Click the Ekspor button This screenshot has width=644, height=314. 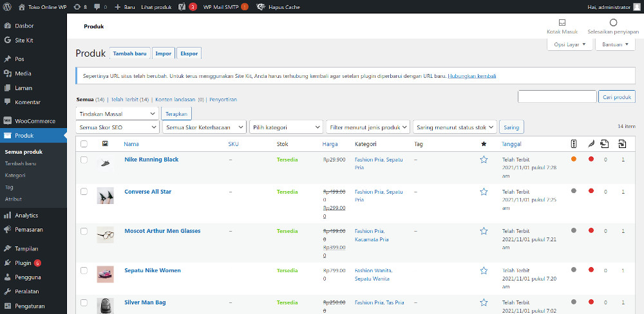point(189,53)
